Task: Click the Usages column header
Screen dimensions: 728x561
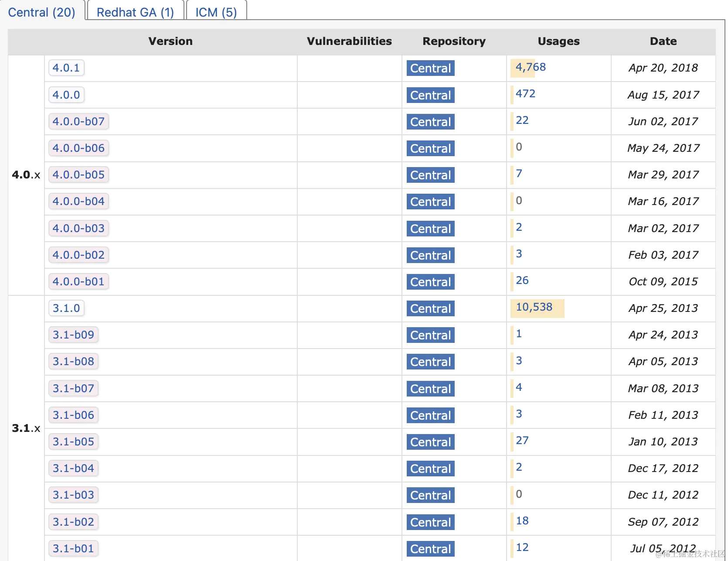Action: 558,41
